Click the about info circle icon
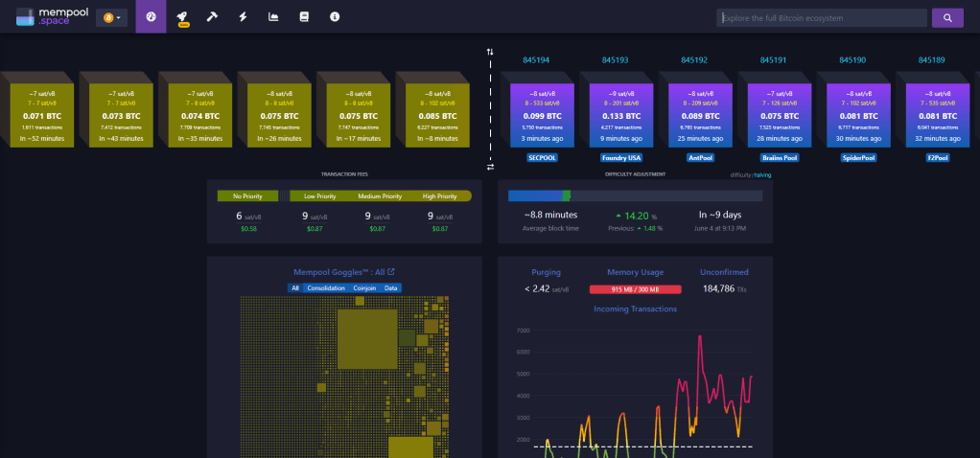This screenshot has height=458, width=980. click(x=335, y=16)
